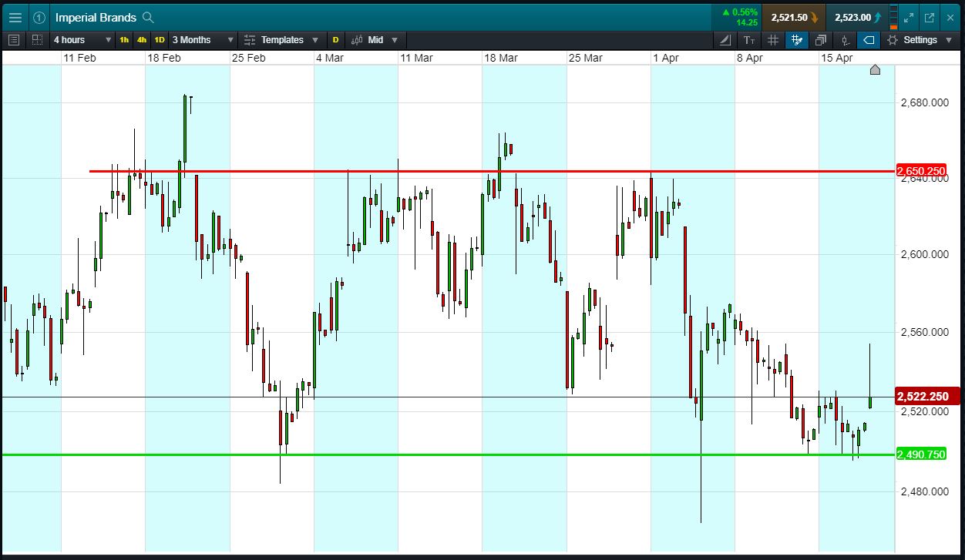Toggle the highlighted grid crosshair picker tool
The image size is (965, 560).
[797, 40]
